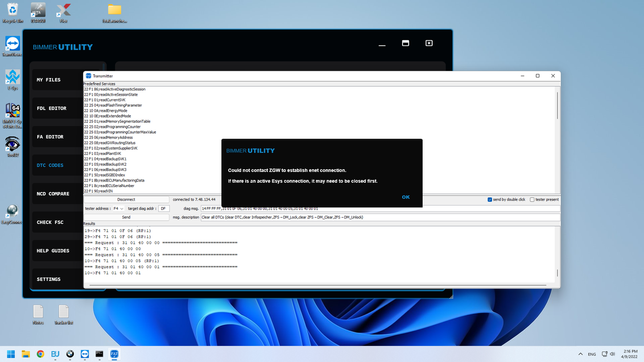Screen dimensions: 644x362
Task: Open ISTAGUI desktop shortcut
Action: click(x=38, y=13)
